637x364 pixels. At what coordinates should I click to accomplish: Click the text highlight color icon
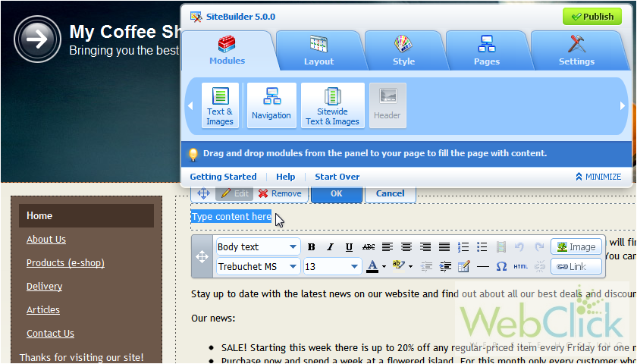pos(399,265)
